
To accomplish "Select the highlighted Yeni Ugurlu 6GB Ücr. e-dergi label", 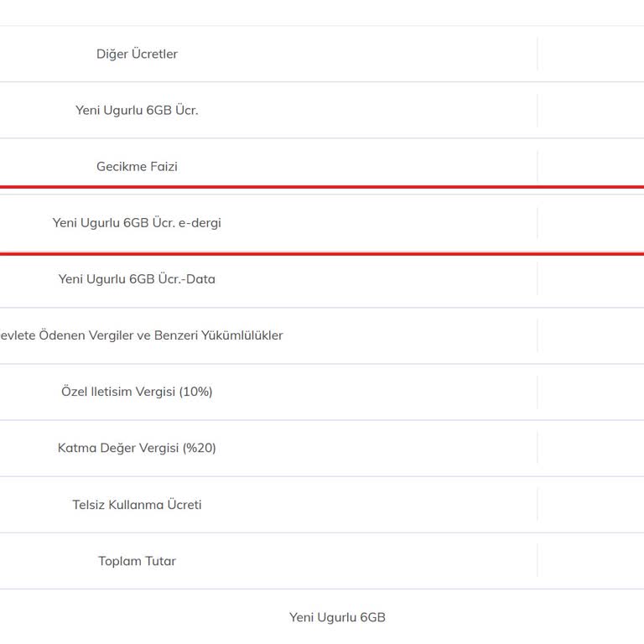I will (x=137, y=223).
